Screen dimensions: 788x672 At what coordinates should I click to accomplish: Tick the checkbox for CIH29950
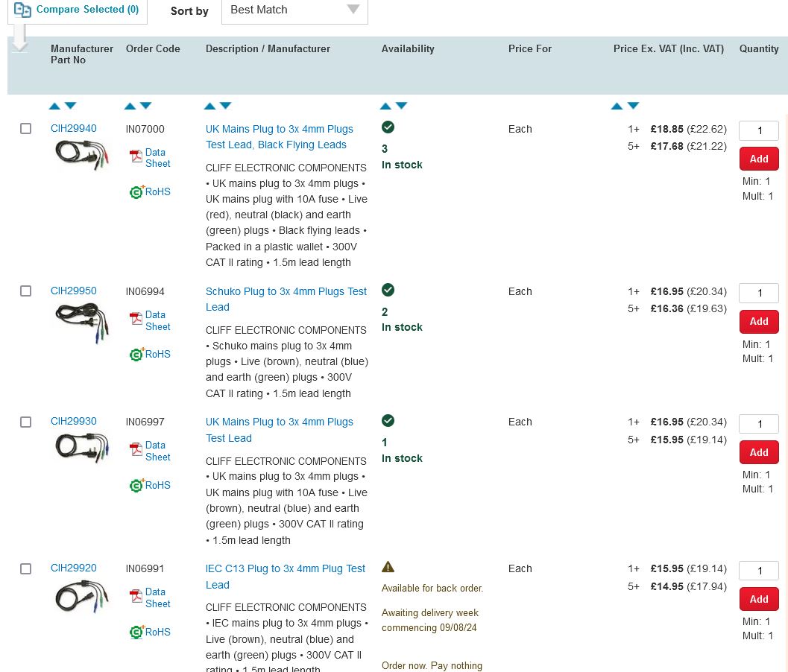pyautogui.click(x=25, y=291)
